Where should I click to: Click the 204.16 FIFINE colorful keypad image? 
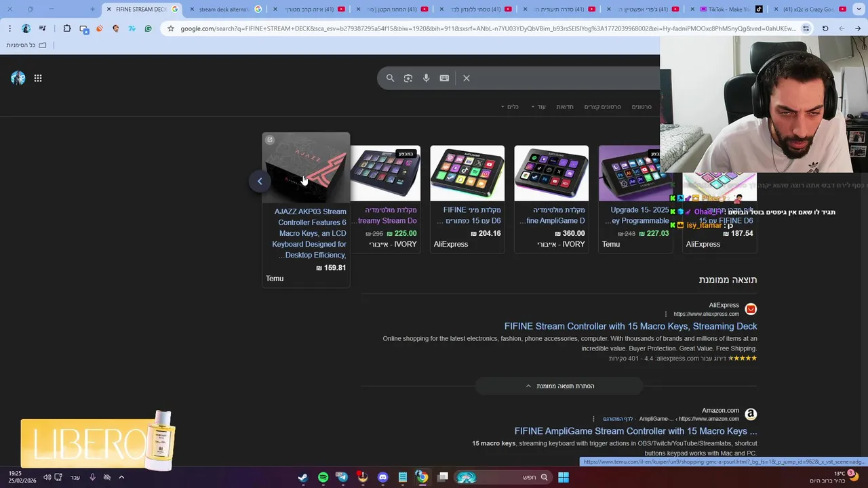467,174
